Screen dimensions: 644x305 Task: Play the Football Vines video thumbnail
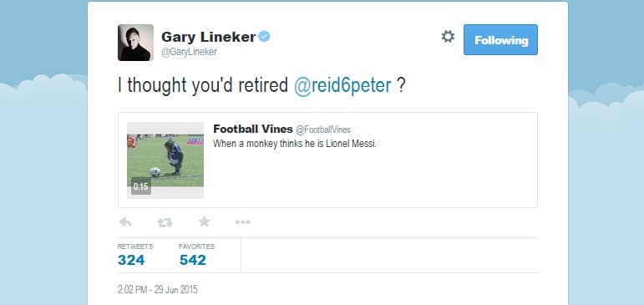165,160
